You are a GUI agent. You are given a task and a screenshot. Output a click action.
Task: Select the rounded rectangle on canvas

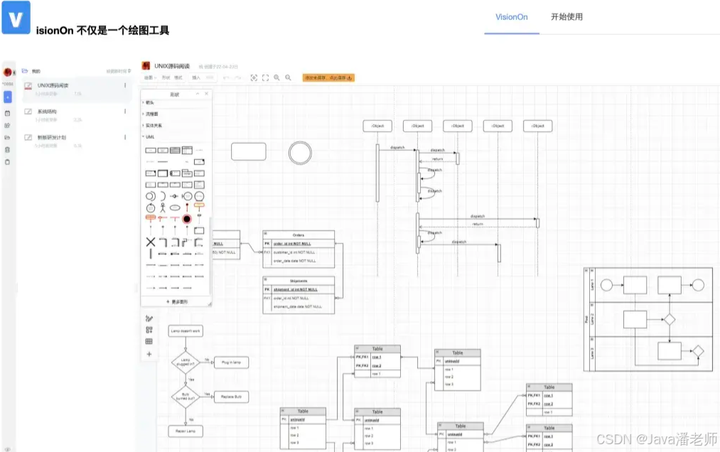[x=248, y=152]
